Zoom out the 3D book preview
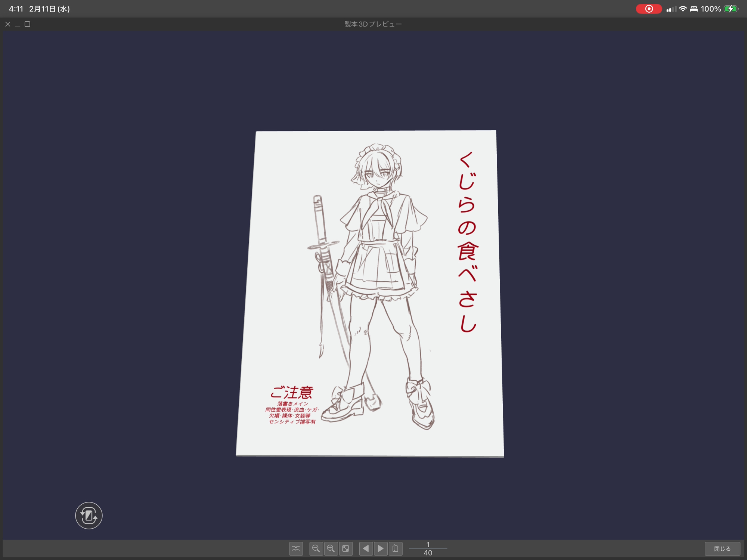 pyautogui.click(x=316, y=548)
